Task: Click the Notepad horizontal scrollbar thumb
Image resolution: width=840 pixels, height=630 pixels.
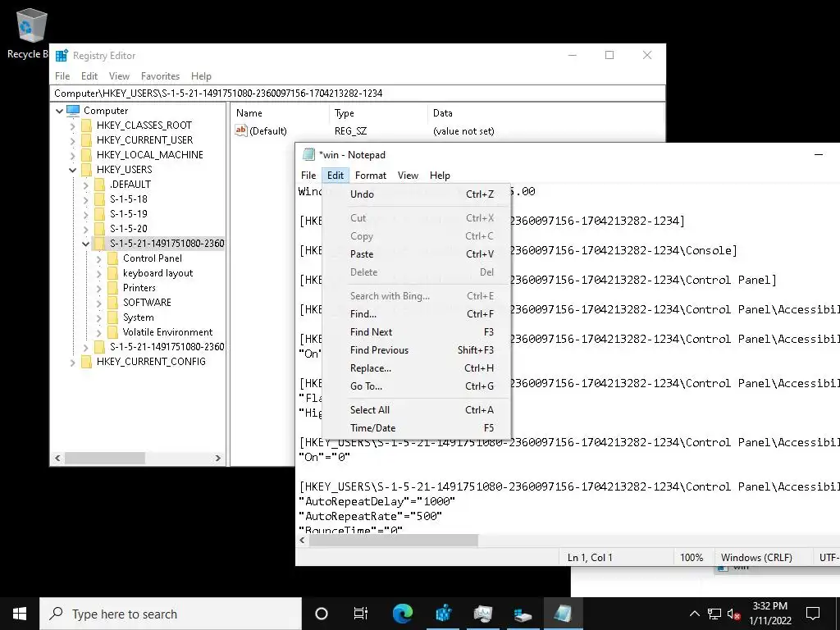Action: pos(393,540)
